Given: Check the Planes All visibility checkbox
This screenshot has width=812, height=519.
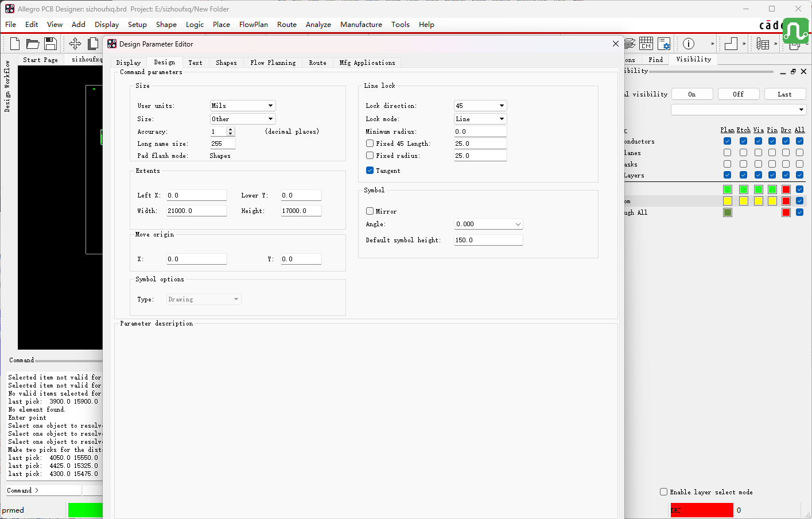Looking at the screenshot, I should 799,153.
